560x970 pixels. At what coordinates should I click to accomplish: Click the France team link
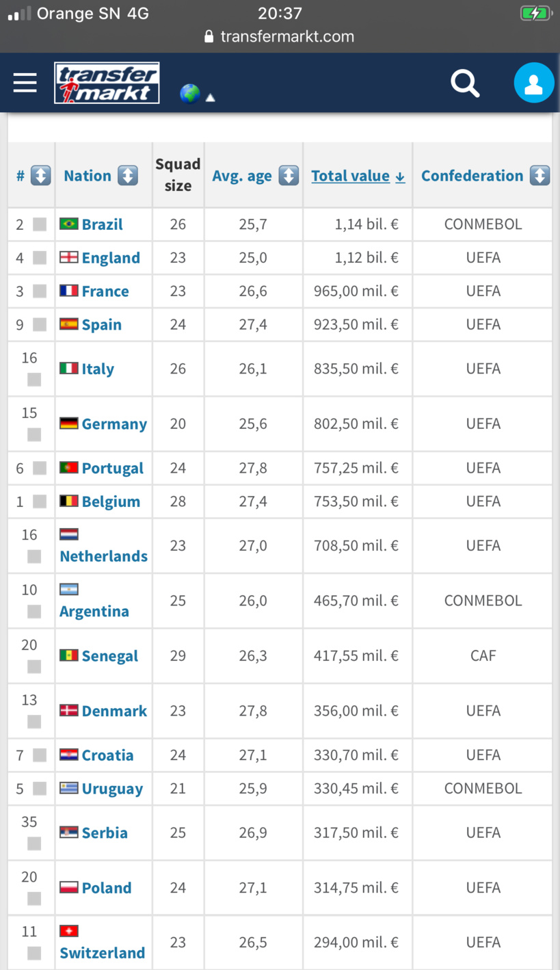pos(105,291)
